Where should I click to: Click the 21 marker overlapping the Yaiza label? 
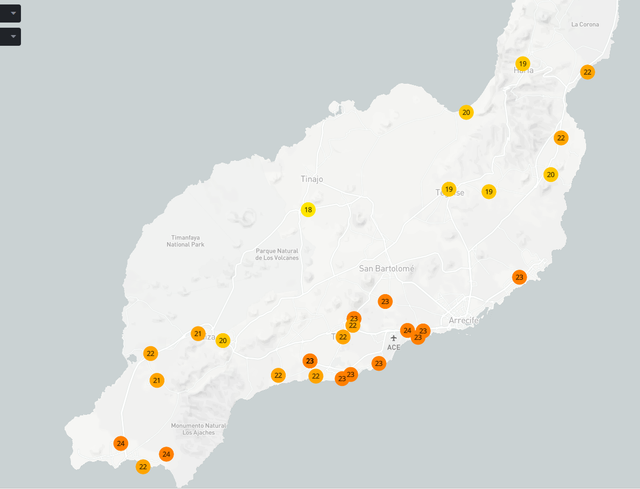click(x=198, y=333)
